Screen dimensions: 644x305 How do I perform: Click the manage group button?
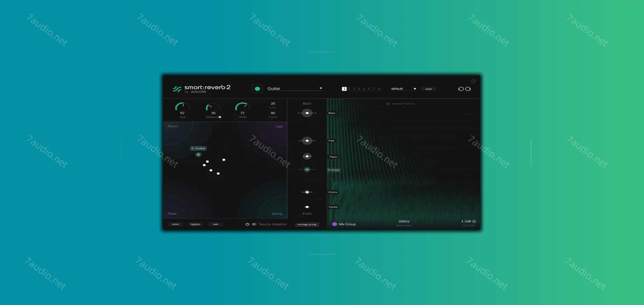(307, 224)
